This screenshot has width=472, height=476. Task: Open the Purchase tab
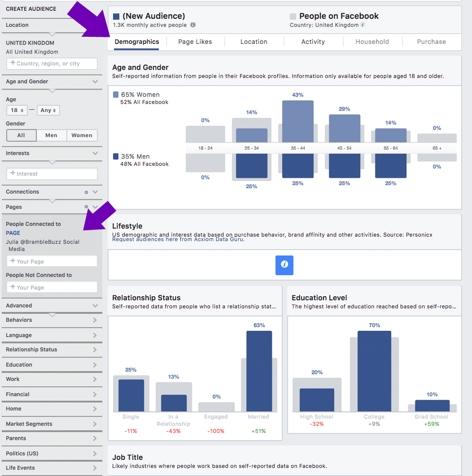431,42
